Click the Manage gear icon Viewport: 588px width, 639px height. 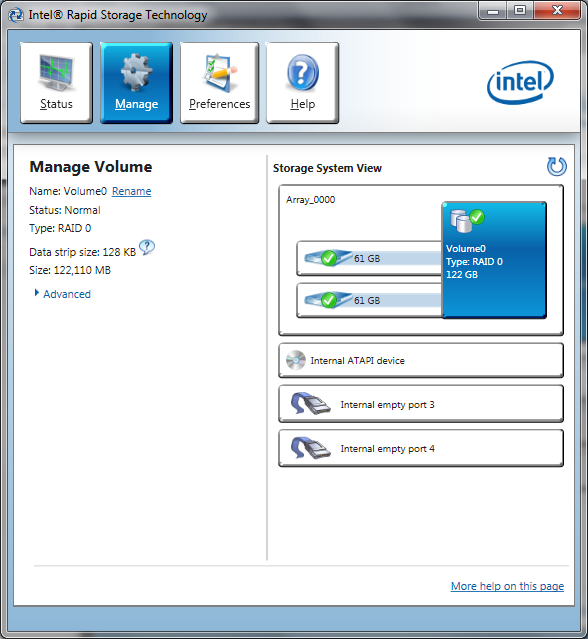point(137,73)
